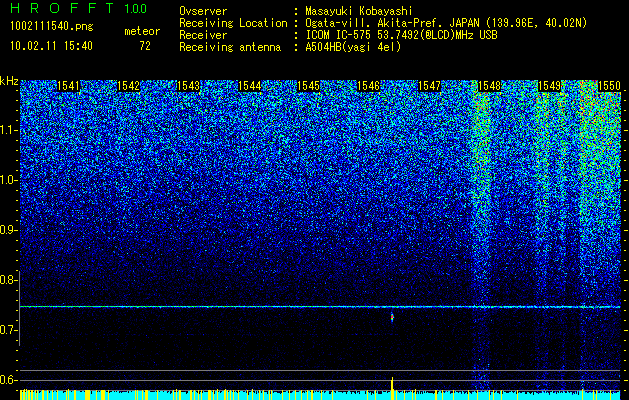The image size is (629, 400).
Task: Click the red meteor echo spot
Action: 392,317
